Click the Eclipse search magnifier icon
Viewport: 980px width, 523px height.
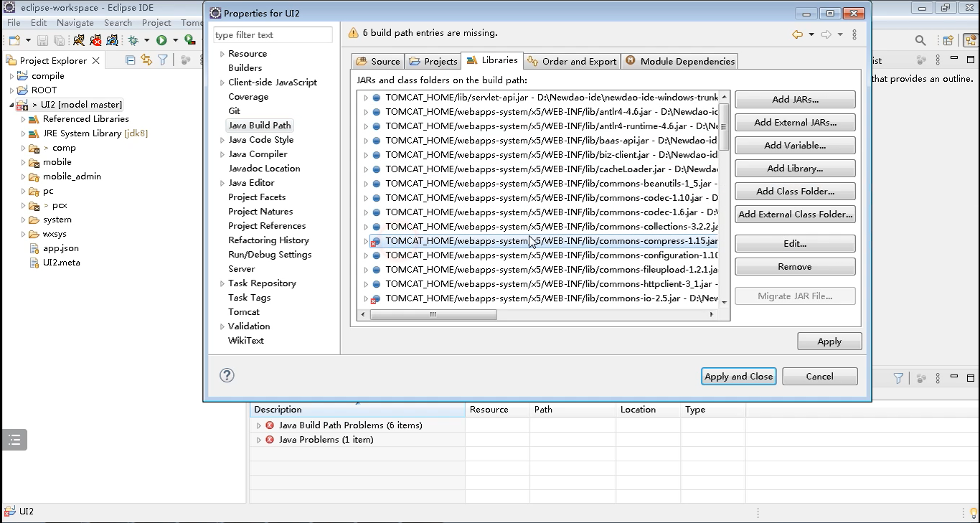tap(920, 41)
